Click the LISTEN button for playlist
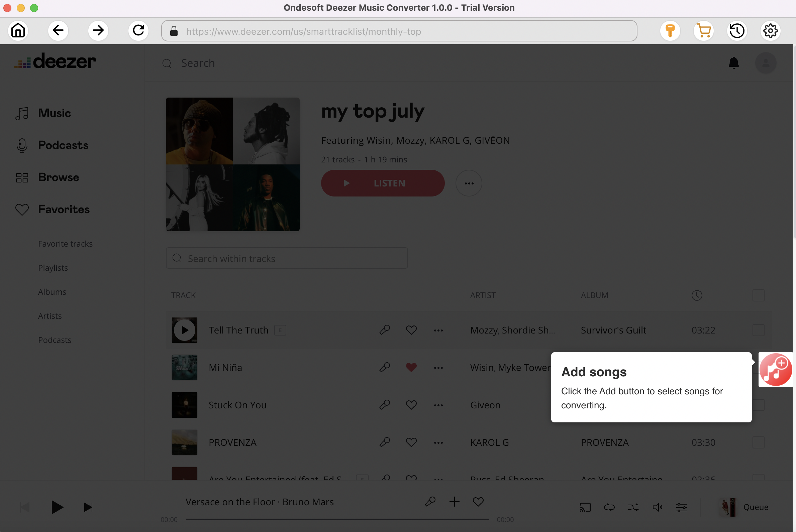 pos(383,183)
